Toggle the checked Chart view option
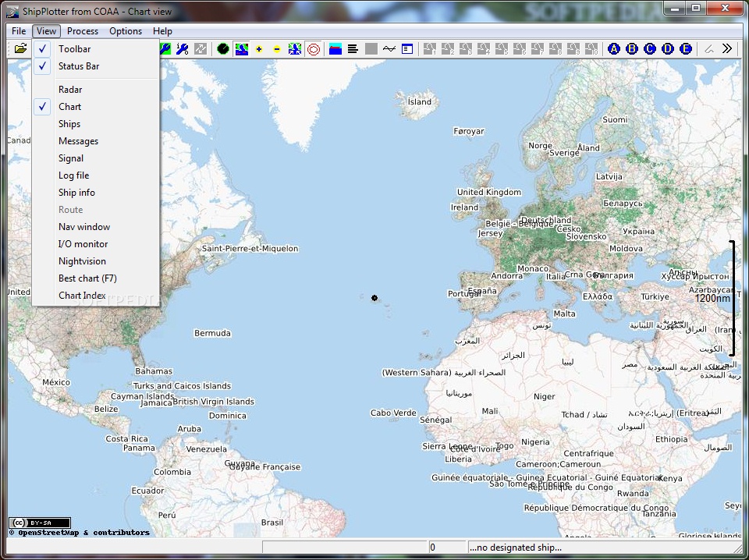This screenshot has height=560, width=749. pos(95,106)
